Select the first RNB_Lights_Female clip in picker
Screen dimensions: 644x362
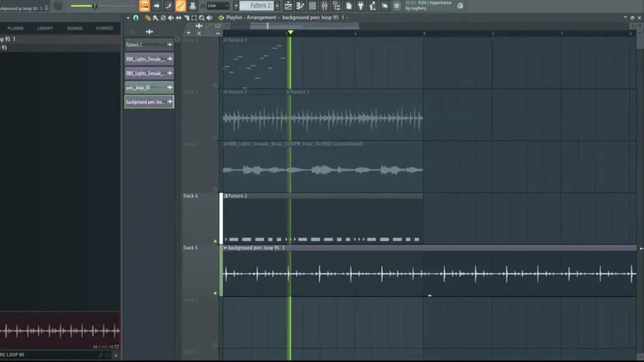tap(149, 59)
